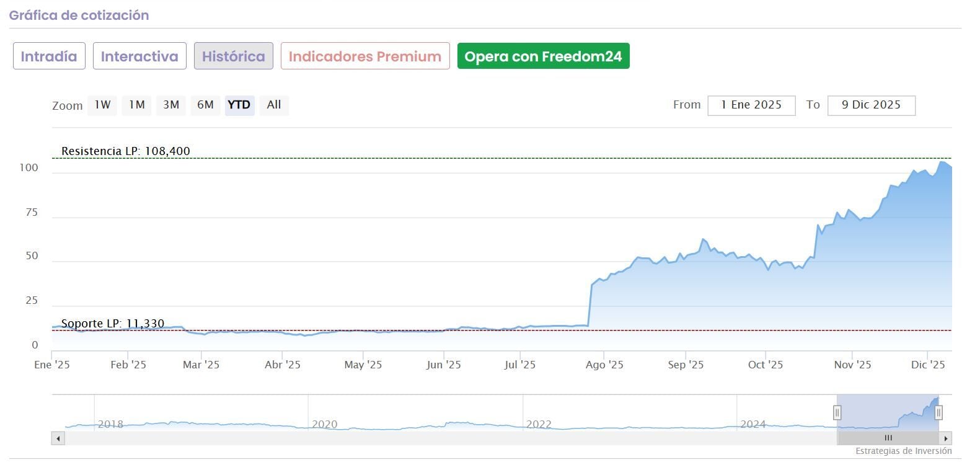The width and height of the screenshot is (980, 475).
Task: Show All historical data zoom
Action: [274, 105]
